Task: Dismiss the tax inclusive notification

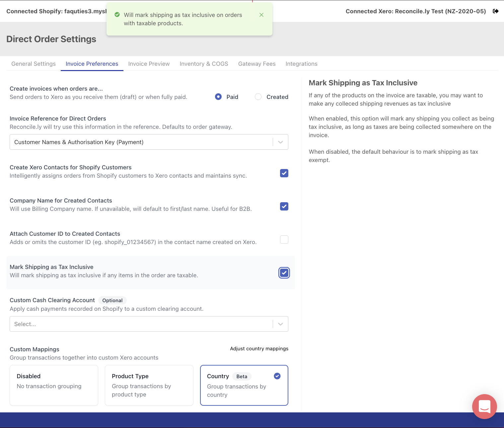Action: [261, 15]
